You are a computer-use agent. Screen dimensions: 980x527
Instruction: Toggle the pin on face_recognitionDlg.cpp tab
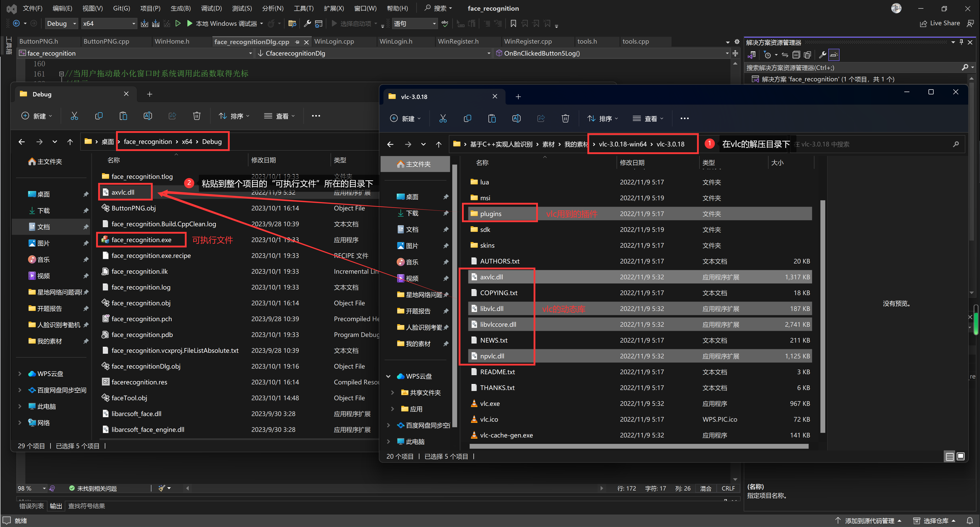pyautogui.click(x=297, y=42)
